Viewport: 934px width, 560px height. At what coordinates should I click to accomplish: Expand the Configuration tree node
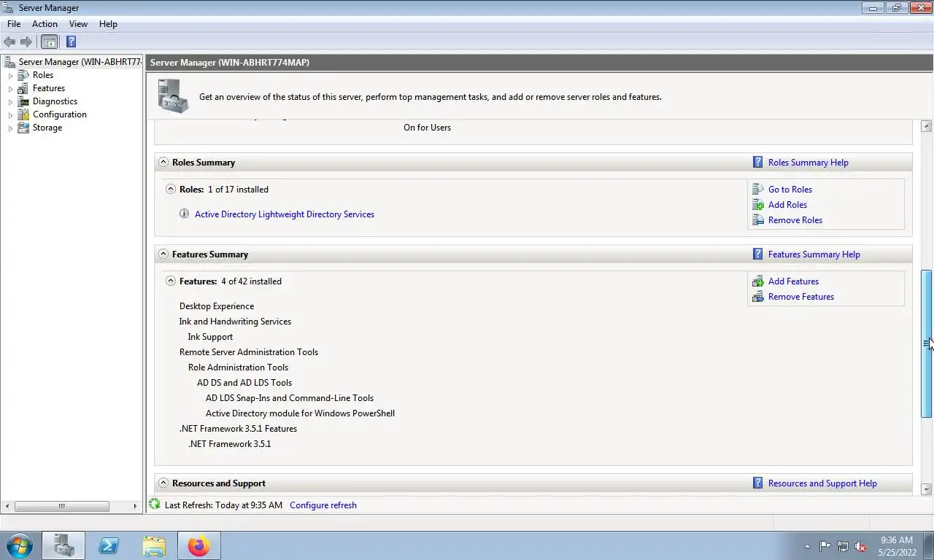pyautogui.click(x=10, y=115)
